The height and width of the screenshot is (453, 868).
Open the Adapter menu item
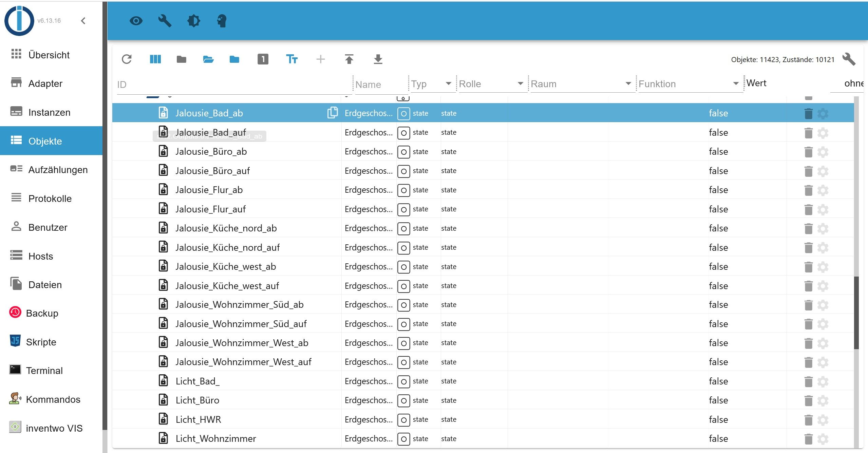45,83
